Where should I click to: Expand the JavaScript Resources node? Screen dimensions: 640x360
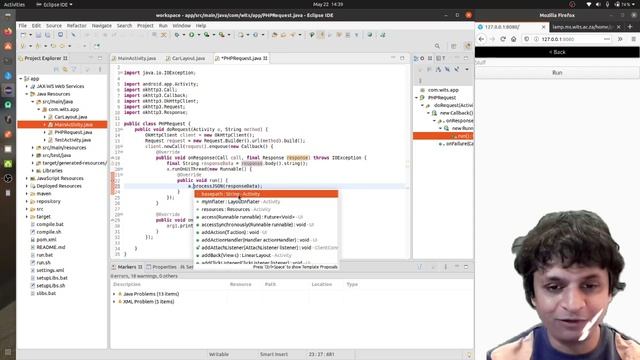pyautogui.click(x=27, y=178)
